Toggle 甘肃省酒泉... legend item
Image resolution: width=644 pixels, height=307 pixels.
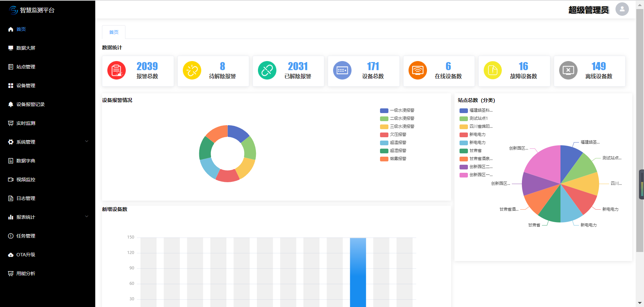[x=476, y=159]
